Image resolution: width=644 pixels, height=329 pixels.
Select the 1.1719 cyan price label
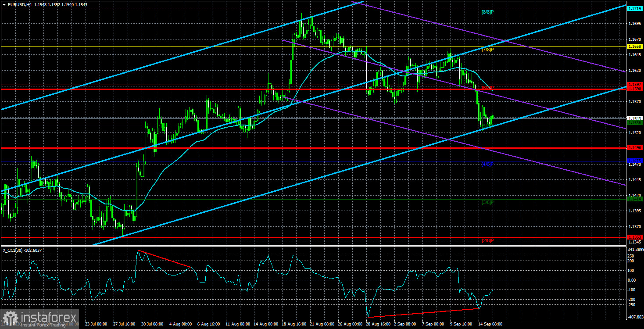(x=635, y=8)
